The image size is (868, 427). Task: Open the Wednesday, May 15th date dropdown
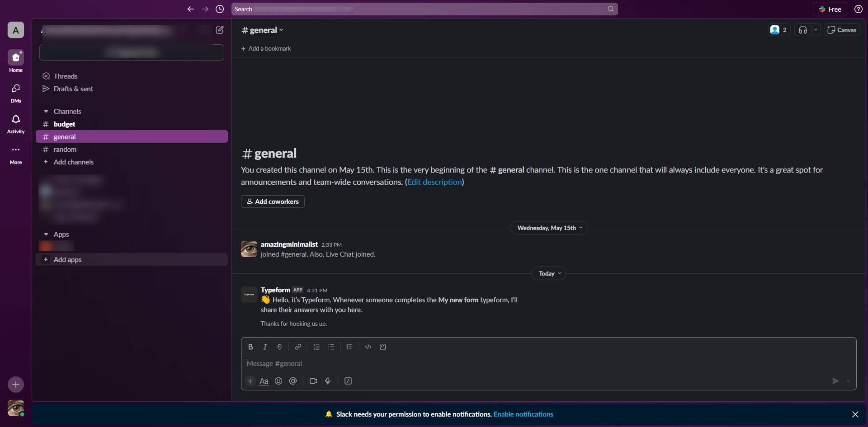click(x=549, y=228)
